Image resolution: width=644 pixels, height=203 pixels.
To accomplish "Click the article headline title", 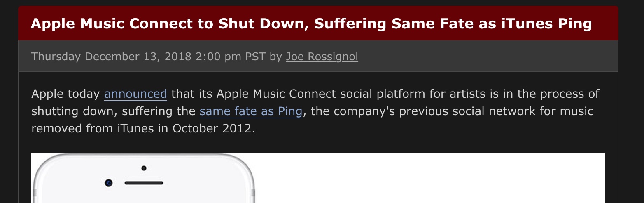I will (x=311, y=24).
